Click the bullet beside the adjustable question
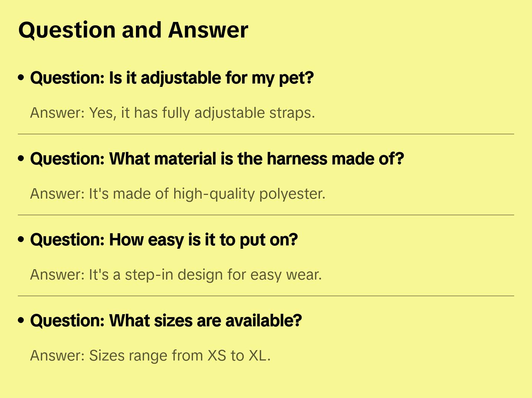The width and height of the screenshot is (532, 398). point(21,78)
